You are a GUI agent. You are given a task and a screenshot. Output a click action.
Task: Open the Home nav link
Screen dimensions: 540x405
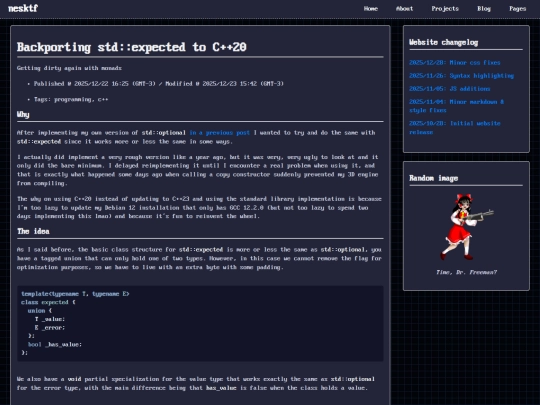point(371,9)
